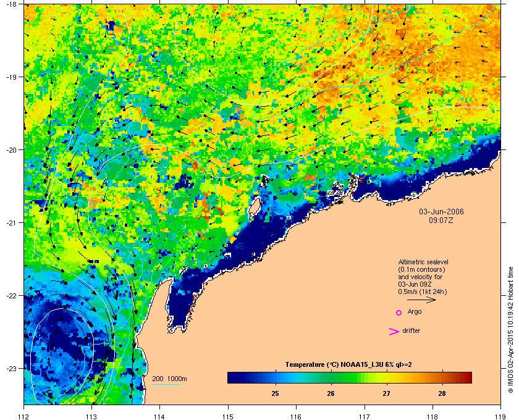Click the colorbar tick label 26
The image size is (519, 420).
click(331, 393)
